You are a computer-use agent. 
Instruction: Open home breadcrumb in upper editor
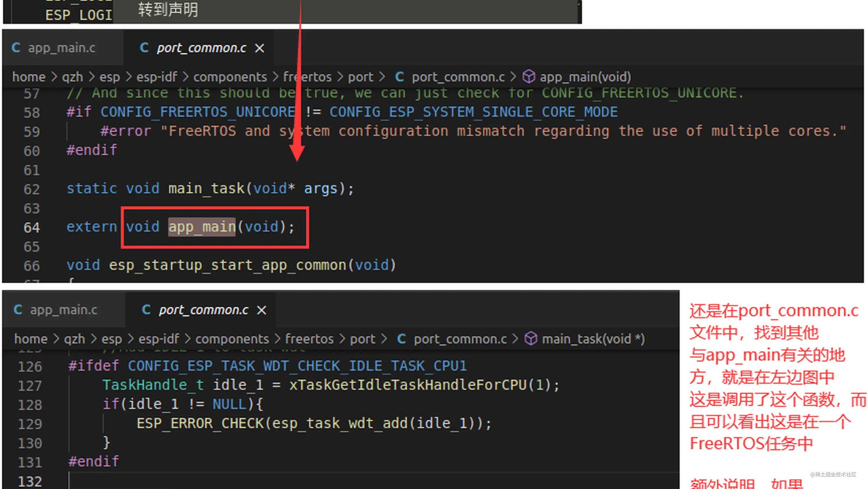tap(29, 77)
